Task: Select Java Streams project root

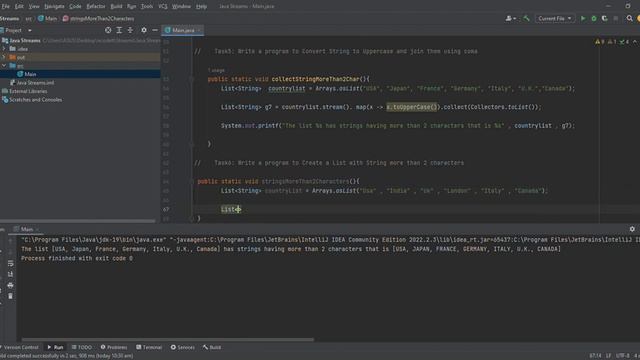Action: coord(21,40)
